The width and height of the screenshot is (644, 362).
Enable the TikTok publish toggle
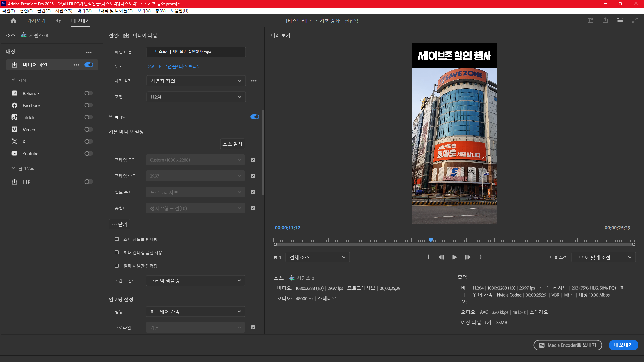point(89,117)
